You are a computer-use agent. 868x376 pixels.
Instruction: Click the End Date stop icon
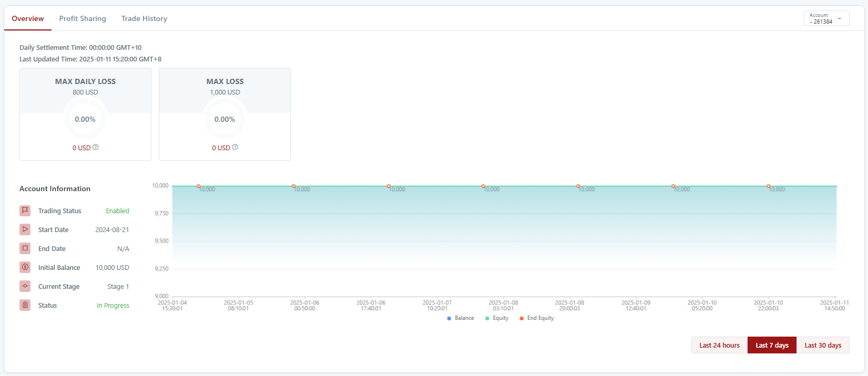pos(25,248)
